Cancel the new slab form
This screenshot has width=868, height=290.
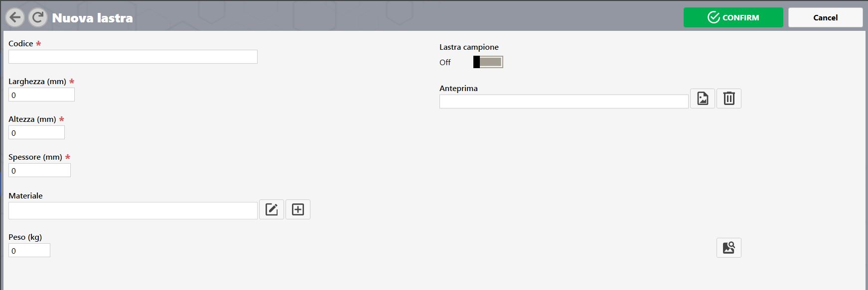click(x=826, y=17)
